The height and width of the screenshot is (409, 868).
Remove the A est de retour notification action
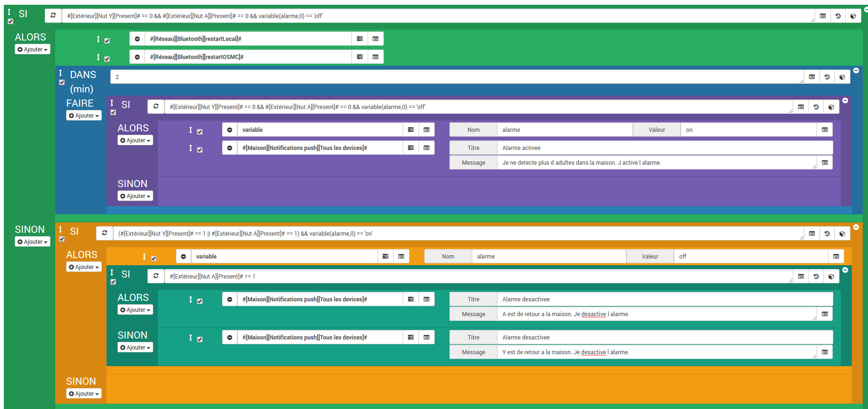point(230,299)
